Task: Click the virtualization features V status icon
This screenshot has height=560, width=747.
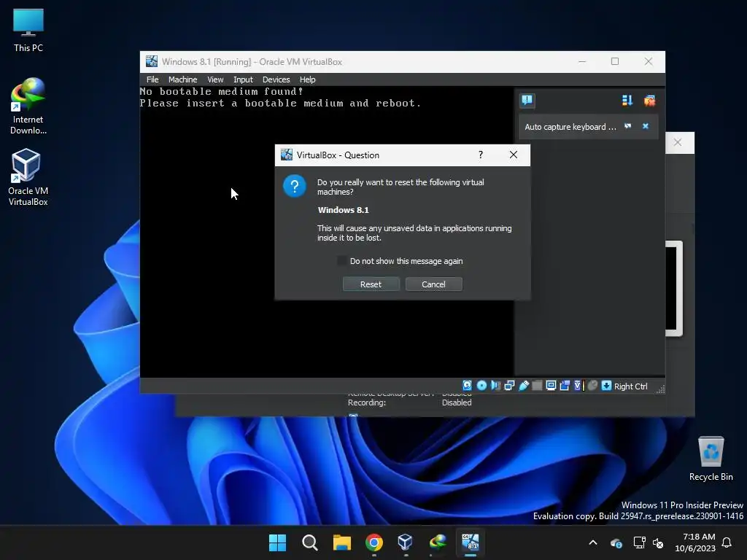Action: pos(578,386)
